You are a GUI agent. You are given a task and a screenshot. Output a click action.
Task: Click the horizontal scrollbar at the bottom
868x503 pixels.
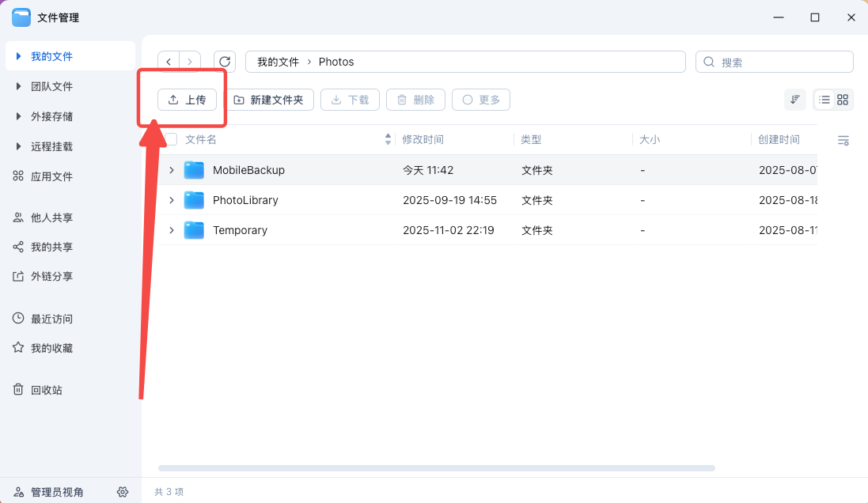click(437, 468)
